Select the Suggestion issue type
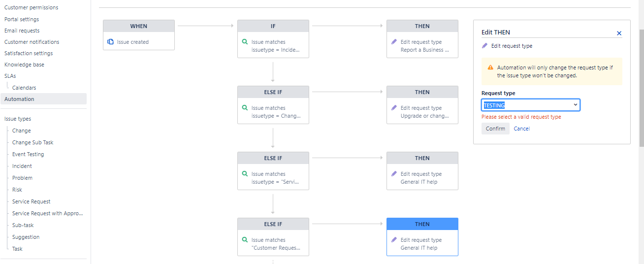This screenshot has height=264, width=644. click(x=26, y=237)
